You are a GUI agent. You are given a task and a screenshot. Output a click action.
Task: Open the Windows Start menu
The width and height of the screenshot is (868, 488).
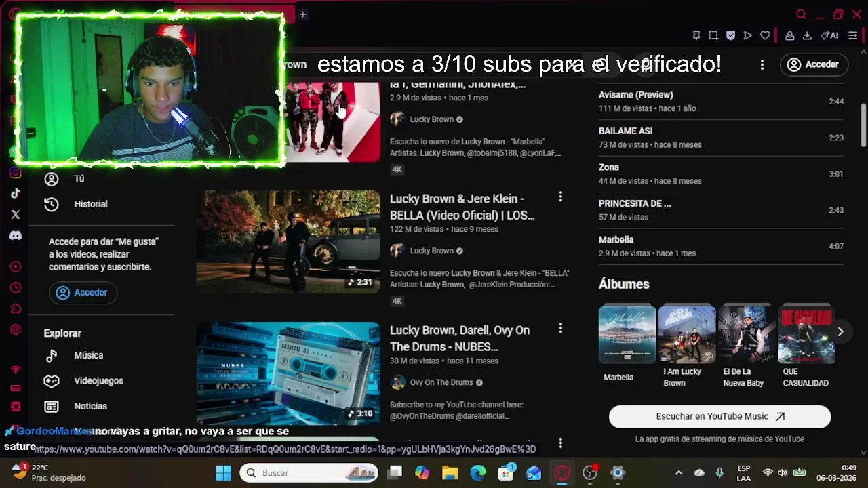[223, 473]
